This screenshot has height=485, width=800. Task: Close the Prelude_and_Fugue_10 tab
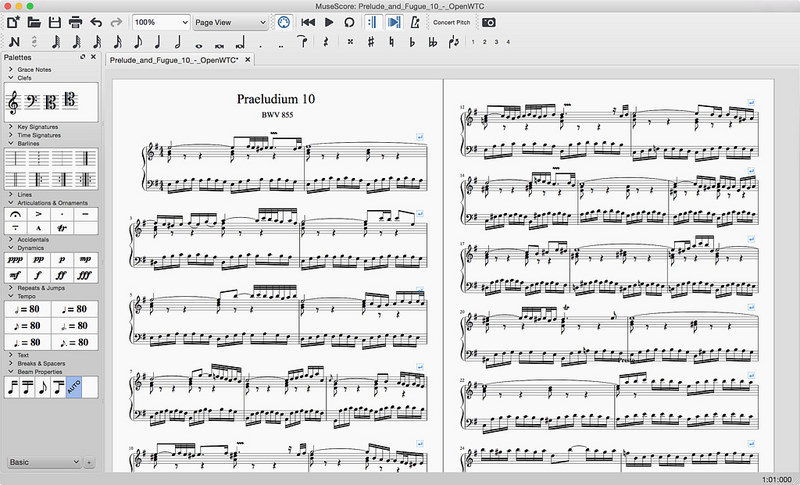tap(247, 60)
